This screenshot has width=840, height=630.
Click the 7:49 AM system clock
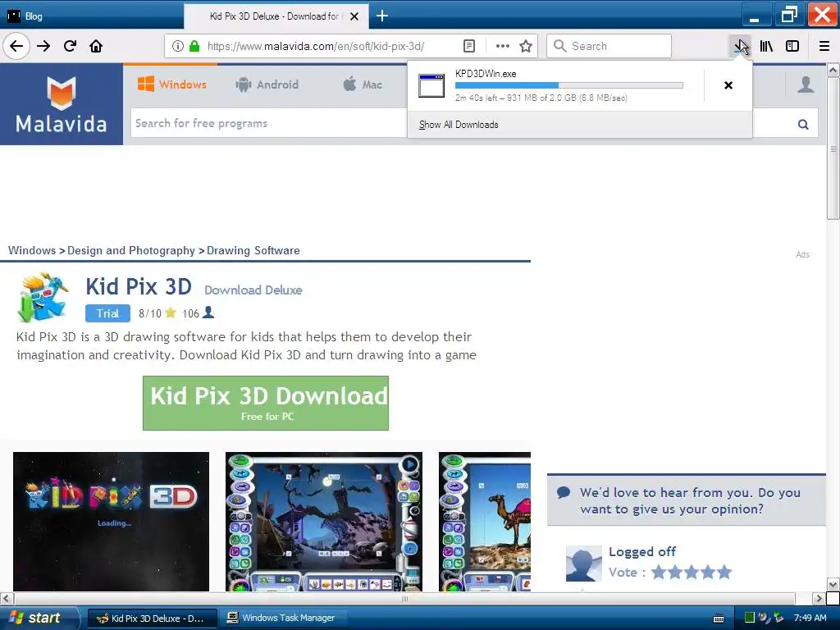pos(810,618)
